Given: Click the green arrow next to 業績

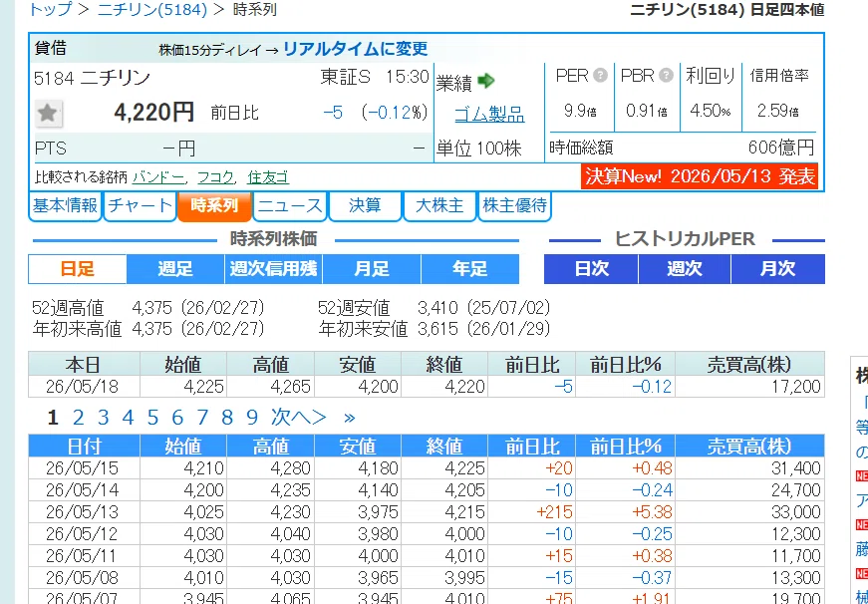Looking at the screenshot, I should pos(485,81).
